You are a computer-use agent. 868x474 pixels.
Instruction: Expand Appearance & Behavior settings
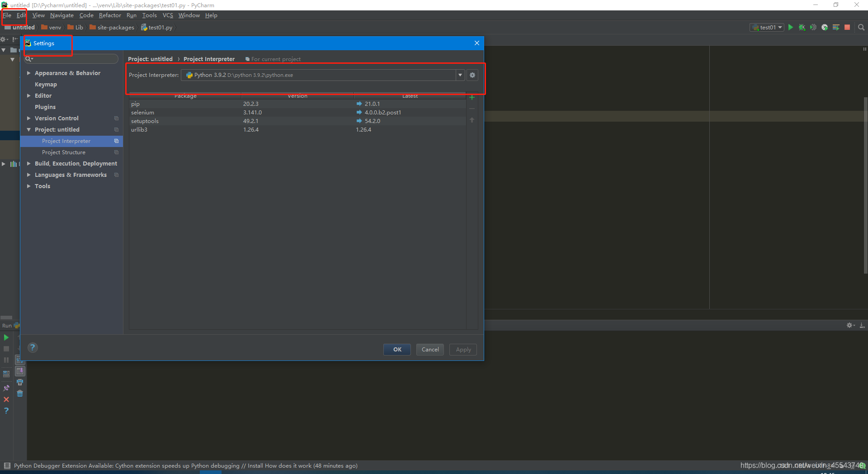(x=28, y=73)
